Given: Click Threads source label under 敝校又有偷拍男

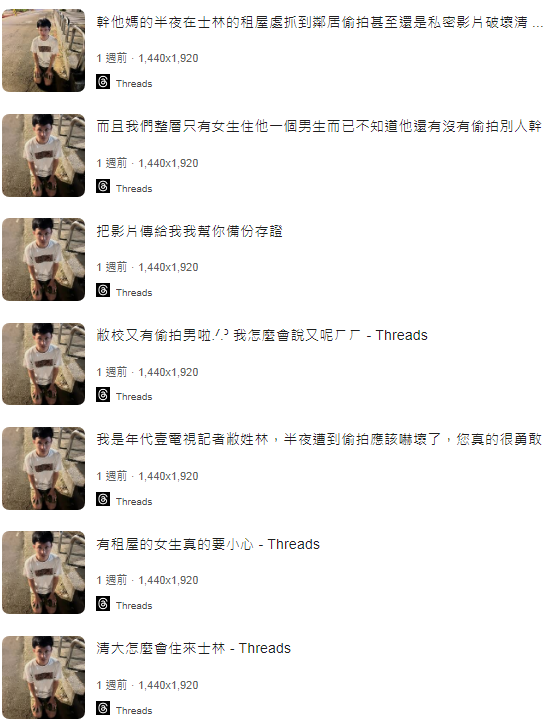Looking at the screenshot, I should 134,397.
